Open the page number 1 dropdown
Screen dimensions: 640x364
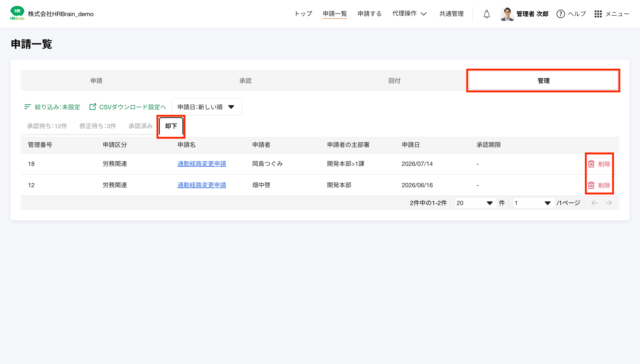point(533,203)
